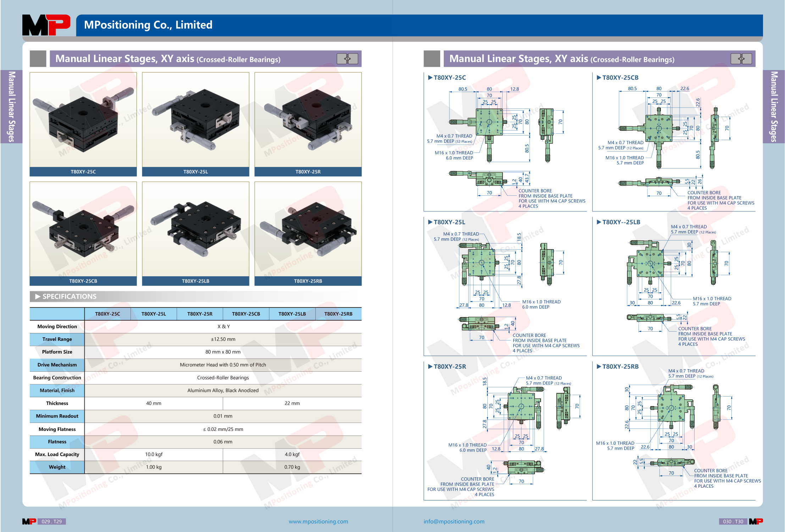Click the Drive Mechanism row label
785x532 pixels.
point(57,365)
